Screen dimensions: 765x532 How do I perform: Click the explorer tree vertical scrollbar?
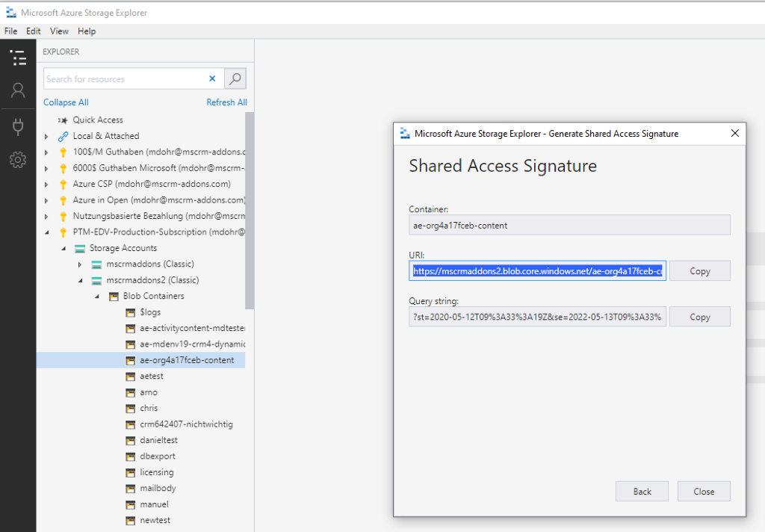(x=250, y=211)
